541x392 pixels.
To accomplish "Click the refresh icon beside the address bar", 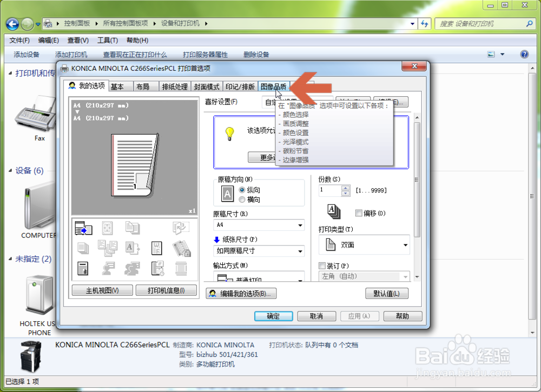I will pos(424,23).
